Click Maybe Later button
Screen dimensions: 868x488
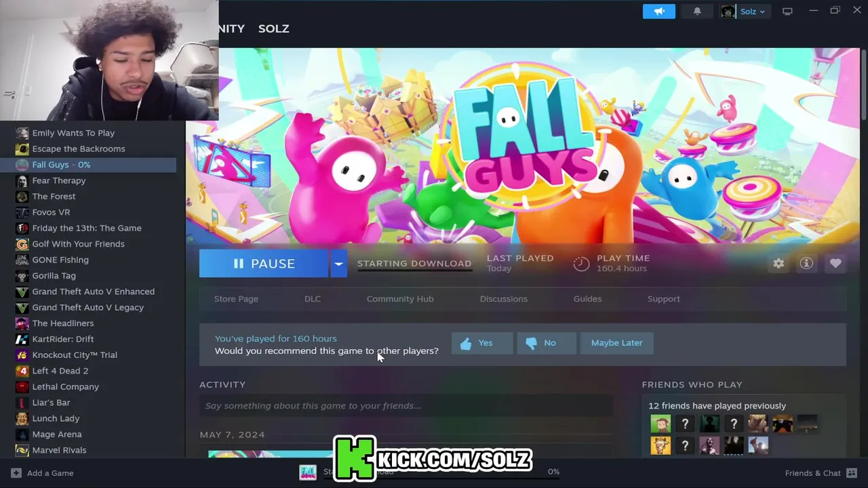tap(616, 343)
